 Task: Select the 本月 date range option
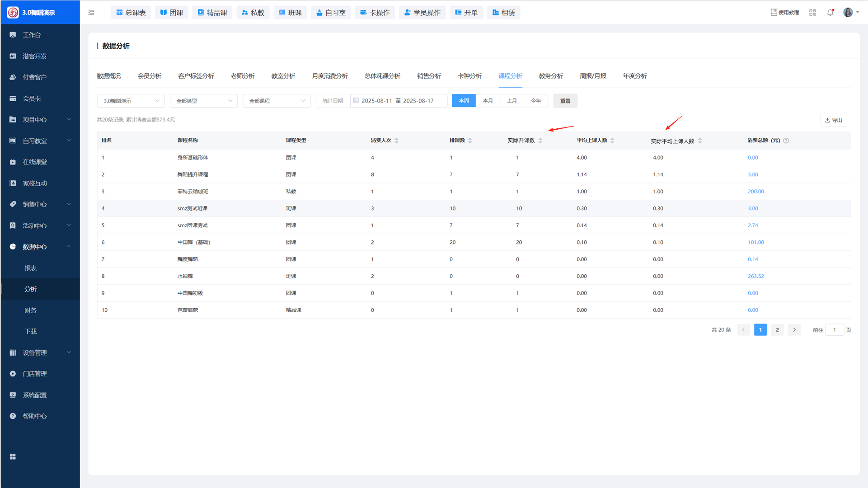point(488,101)
